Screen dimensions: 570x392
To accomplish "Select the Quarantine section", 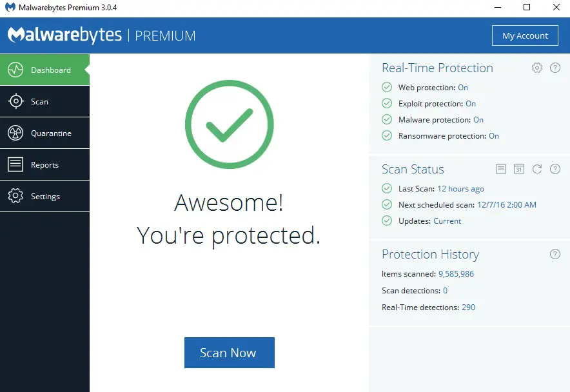I will (x=45, y=133).
